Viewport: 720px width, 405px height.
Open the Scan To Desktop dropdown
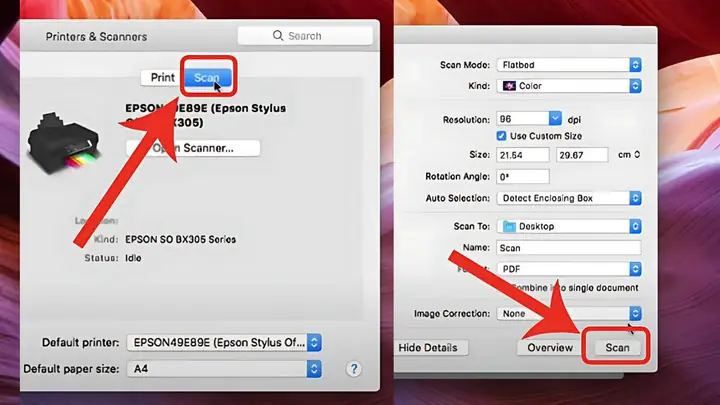pos(569,226)
